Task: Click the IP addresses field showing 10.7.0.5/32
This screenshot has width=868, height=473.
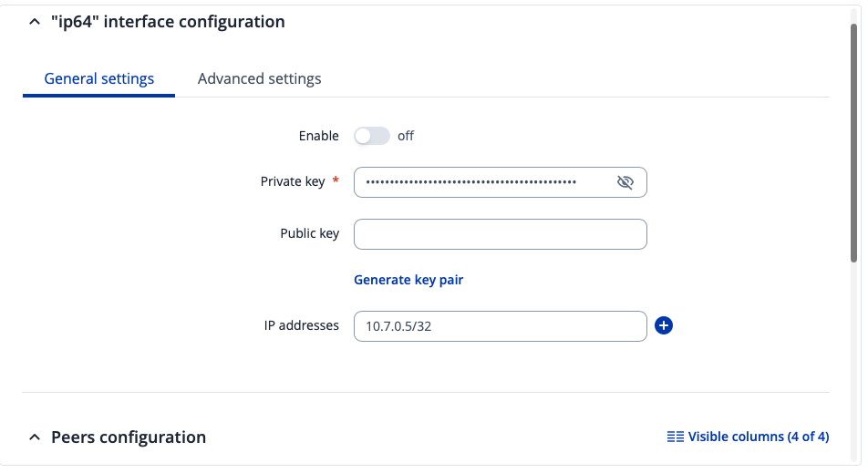Action: coord(500,325)
